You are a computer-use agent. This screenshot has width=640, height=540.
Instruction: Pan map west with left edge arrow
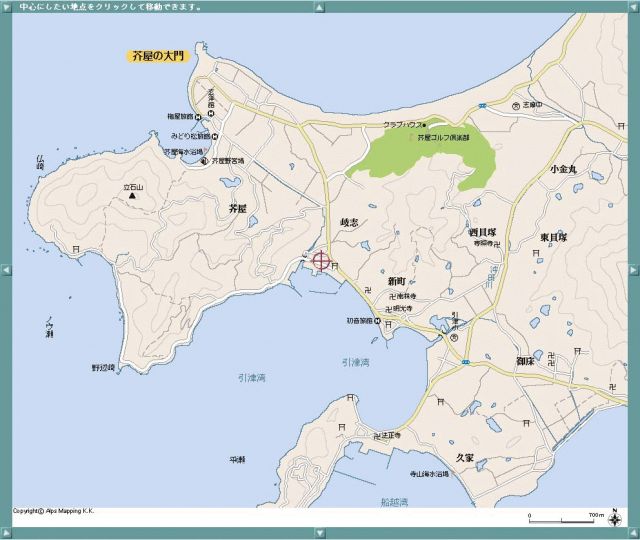[6, 269]
